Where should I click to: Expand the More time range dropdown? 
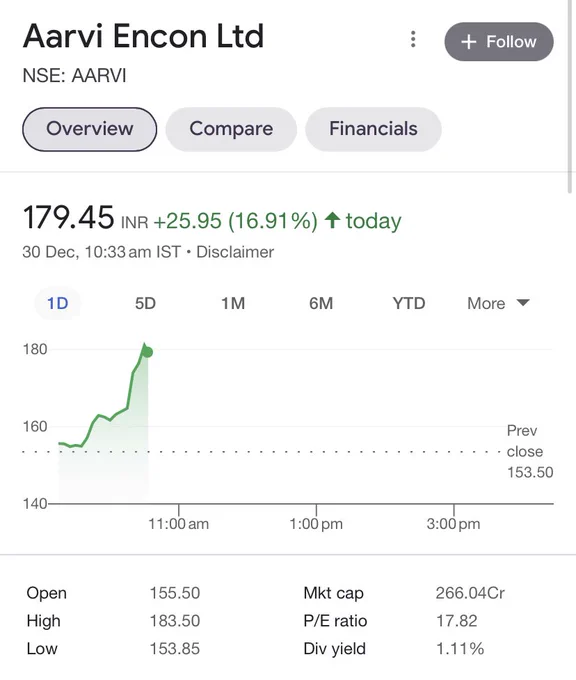coord(498,303)
